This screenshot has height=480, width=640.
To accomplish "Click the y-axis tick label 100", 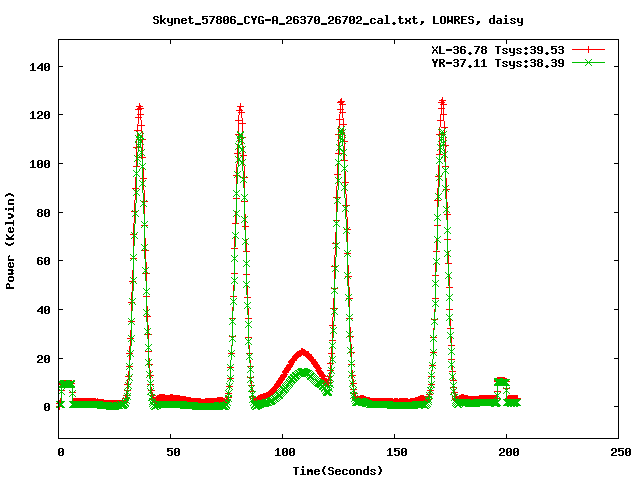I will pos(40,164).
